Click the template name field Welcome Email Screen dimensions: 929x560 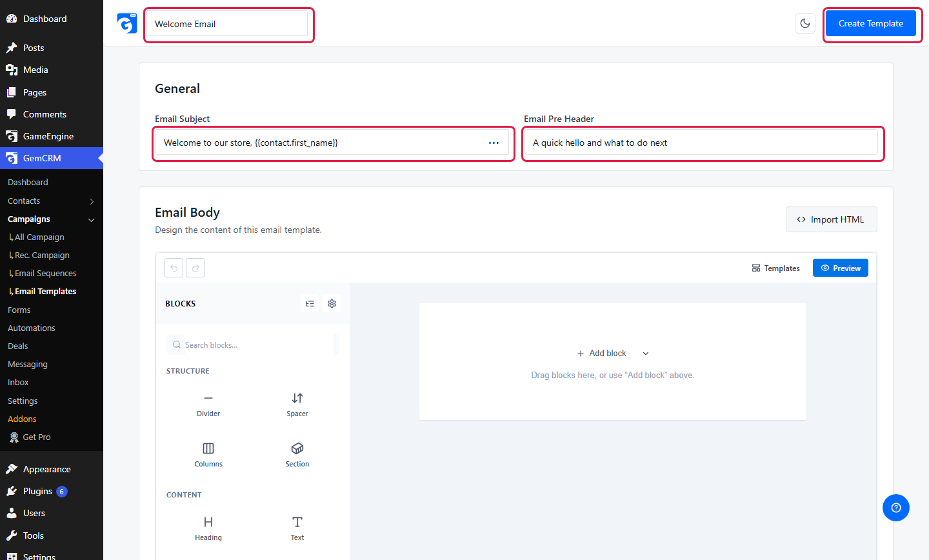point(227,24)
